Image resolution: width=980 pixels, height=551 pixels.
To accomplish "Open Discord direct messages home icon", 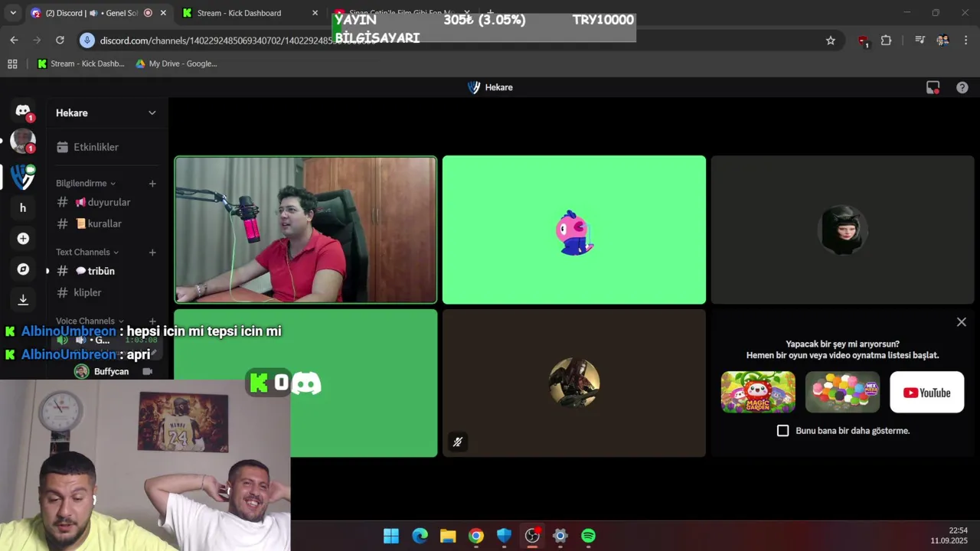I will pos(23,112).
